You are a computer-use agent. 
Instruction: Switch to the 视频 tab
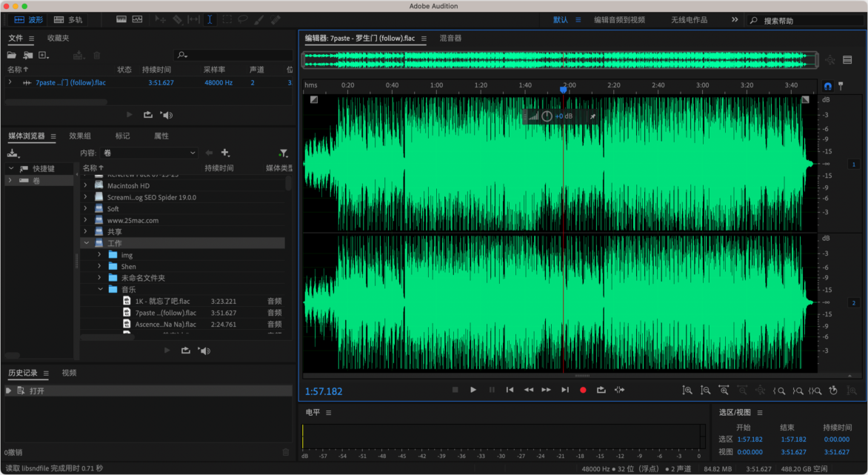pyautogui.click(x=69, y=373)
